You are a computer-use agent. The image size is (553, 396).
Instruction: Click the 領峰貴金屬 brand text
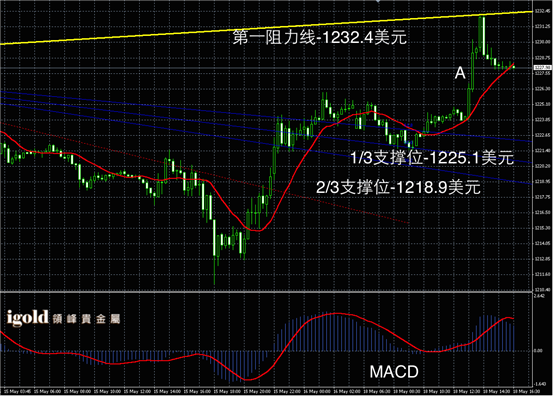pyautogui.click(x=86, y=319)
